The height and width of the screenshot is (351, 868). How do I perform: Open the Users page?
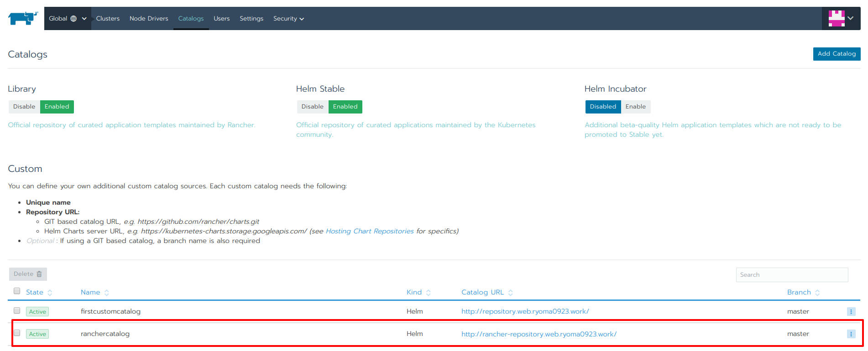click(x=221, y=19)
